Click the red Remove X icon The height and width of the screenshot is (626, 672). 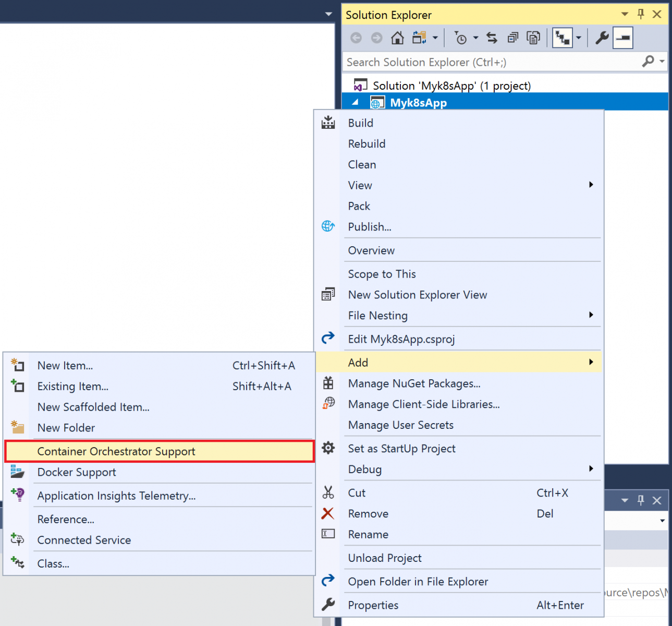[328, 513]
